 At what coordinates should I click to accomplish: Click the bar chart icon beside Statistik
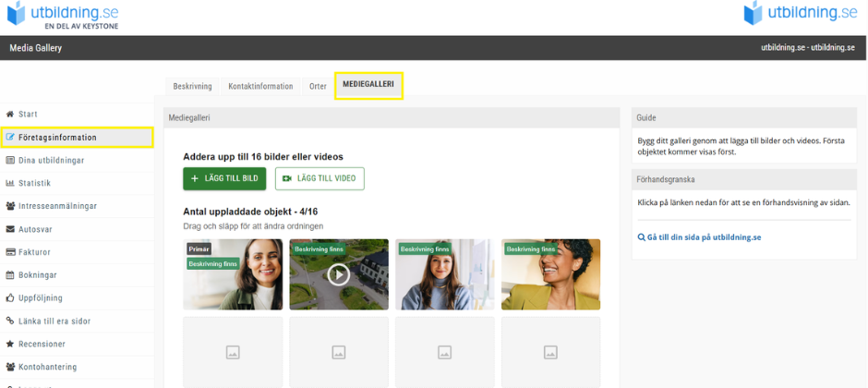[x=9, y=183]
